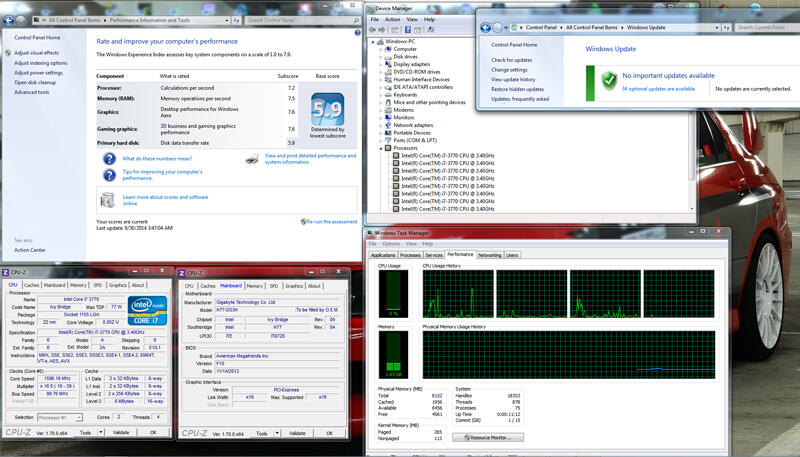Click Advanced tools link in sidebar
Image resolution: width=800 pixels, height=457 pixels.
(32, 92)
